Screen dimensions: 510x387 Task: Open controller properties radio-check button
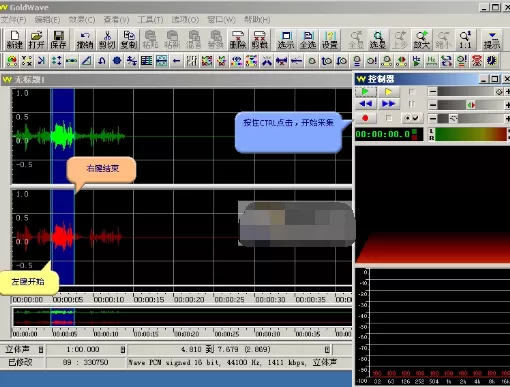[x=412, y=118]
